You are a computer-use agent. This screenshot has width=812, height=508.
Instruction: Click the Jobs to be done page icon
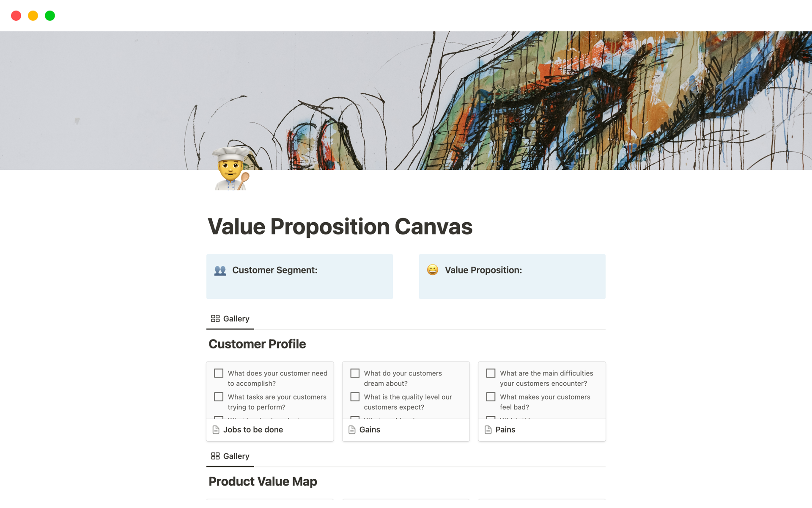click(216, 430)
